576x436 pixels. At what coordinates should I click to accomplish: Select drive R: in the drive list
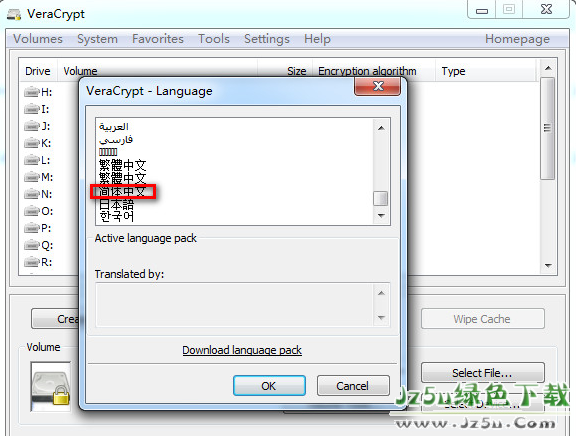point(38,262)
